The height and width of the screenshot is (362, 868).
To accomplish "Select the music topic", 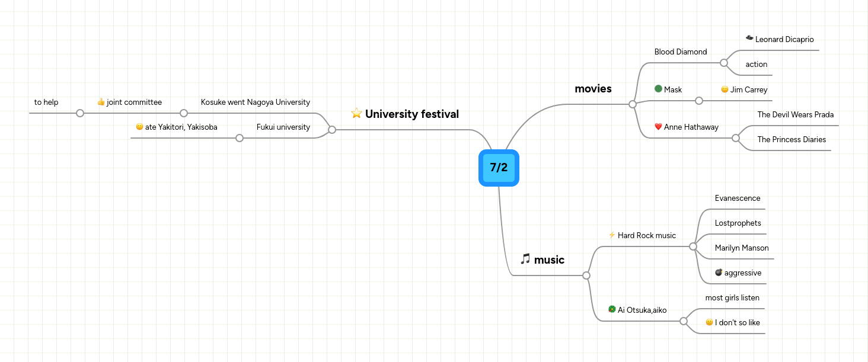I will (x=549, y=260).
